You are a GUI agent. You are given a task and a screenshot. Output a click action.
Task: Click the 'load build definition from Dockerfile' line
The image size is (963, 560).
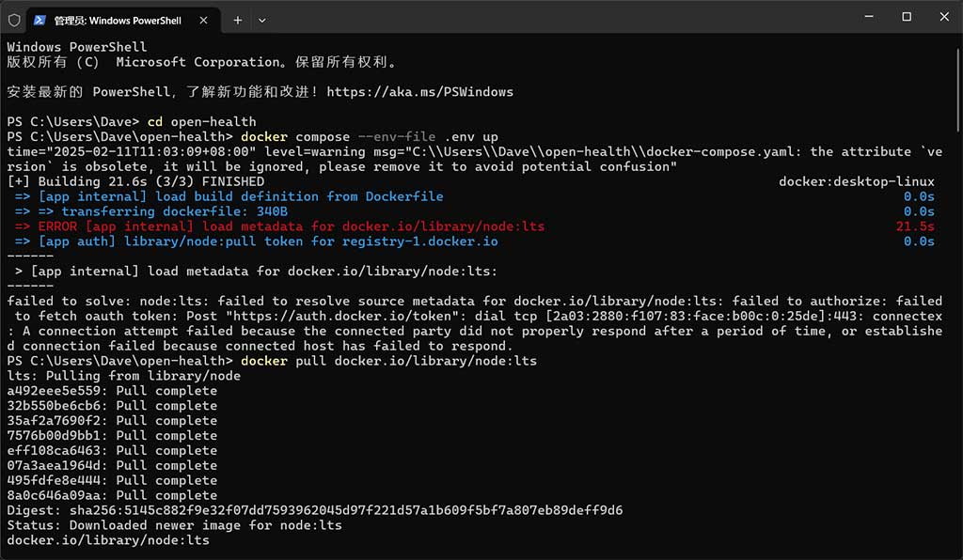pos(229,196)
